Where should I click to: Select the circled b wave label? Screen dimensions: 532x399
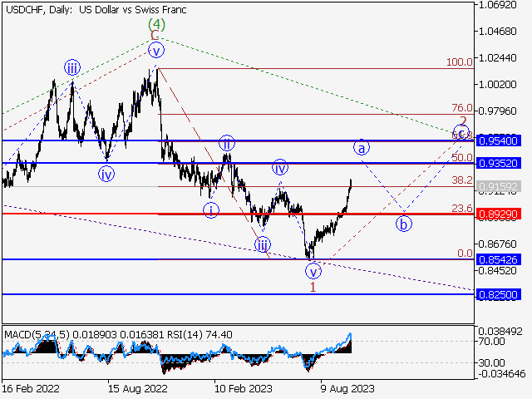coord(404,224)
